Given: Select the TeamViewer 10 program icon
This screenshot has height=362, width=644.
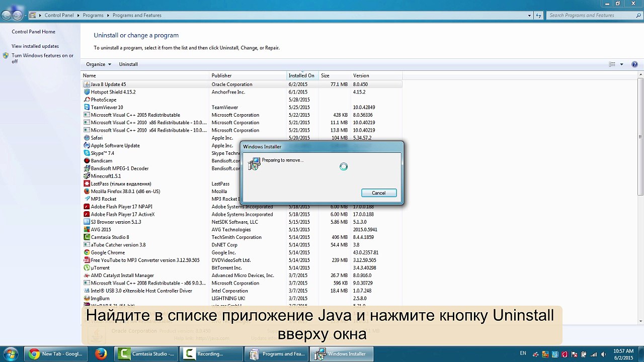Looking at the screenshot, I should (x=87, y=107).
